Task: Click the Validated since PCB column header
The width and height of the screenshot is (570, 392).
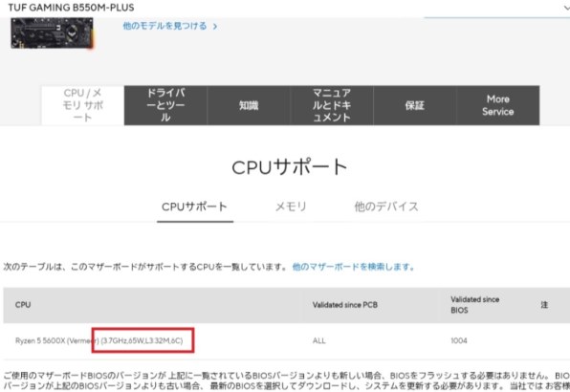Action: pos(345,305)
